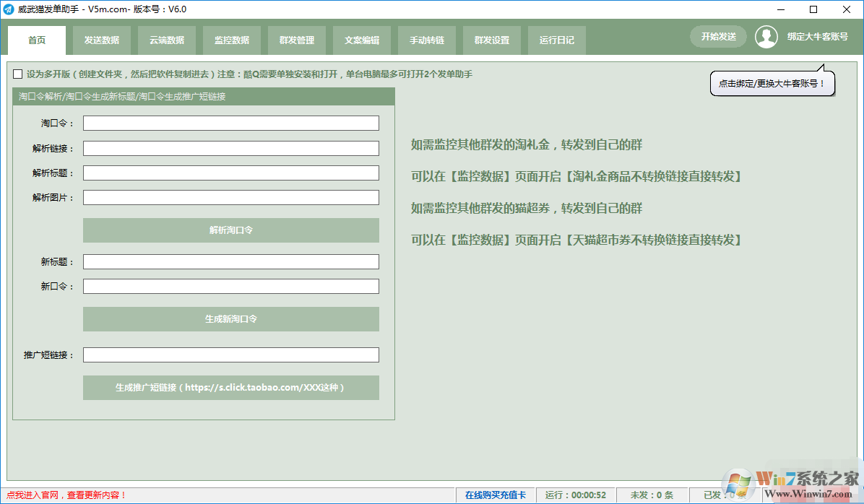Click the panel header 淘口令解析/淘口令生成新标题
Viewport: 864px width, 504px height.
tap(203, 96)
